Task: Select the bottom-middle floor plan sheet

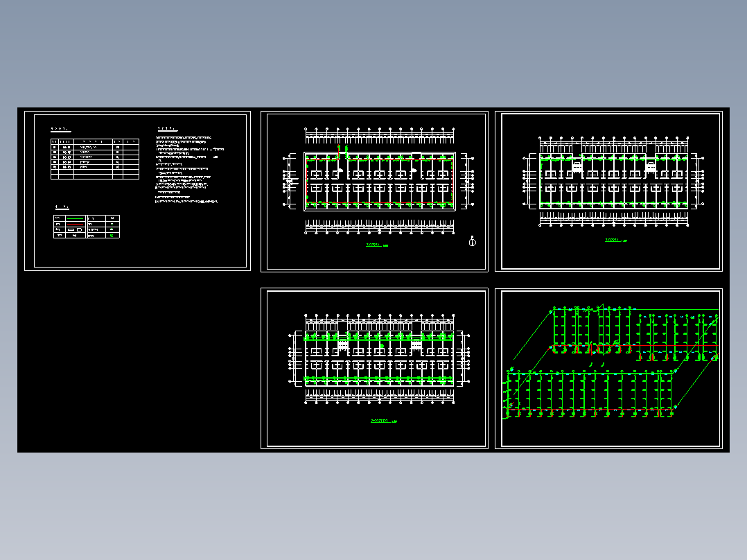Action: tap(374, 369)
